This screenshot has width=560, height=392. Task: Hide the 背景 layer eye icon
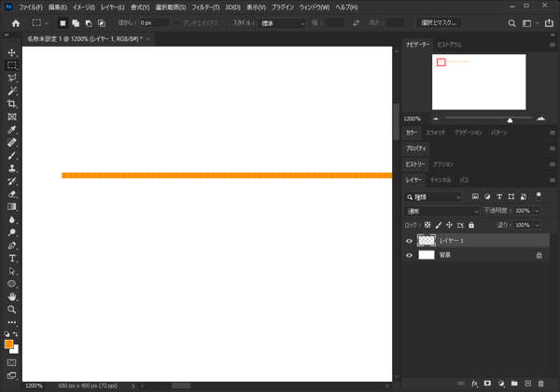[410, 255]
